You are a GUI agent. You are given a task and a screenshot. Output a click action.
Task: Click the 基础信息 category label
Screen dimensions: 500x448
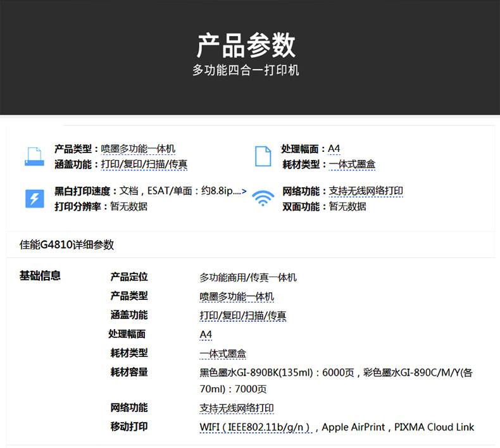40,275
